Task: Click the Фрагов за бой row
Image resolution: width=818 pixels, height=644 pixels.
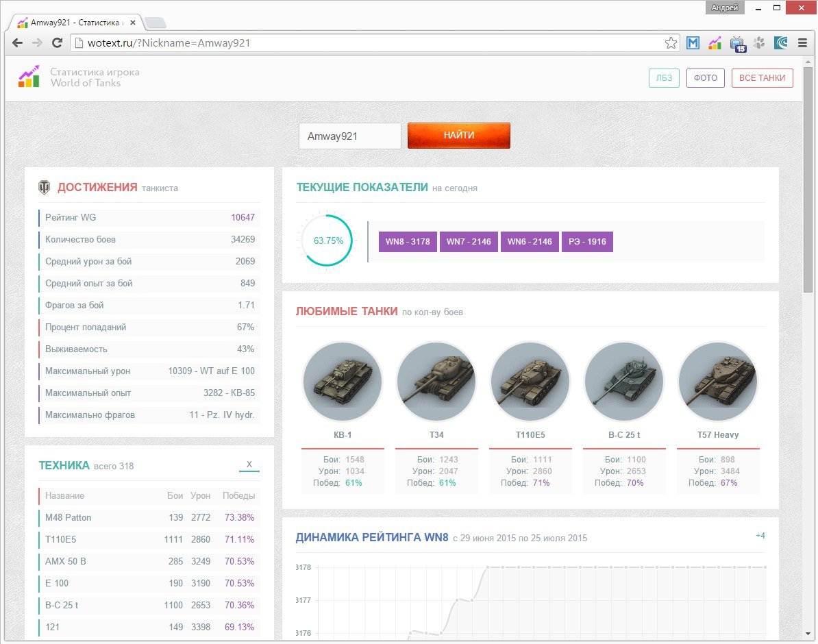Action: [149, 306]
